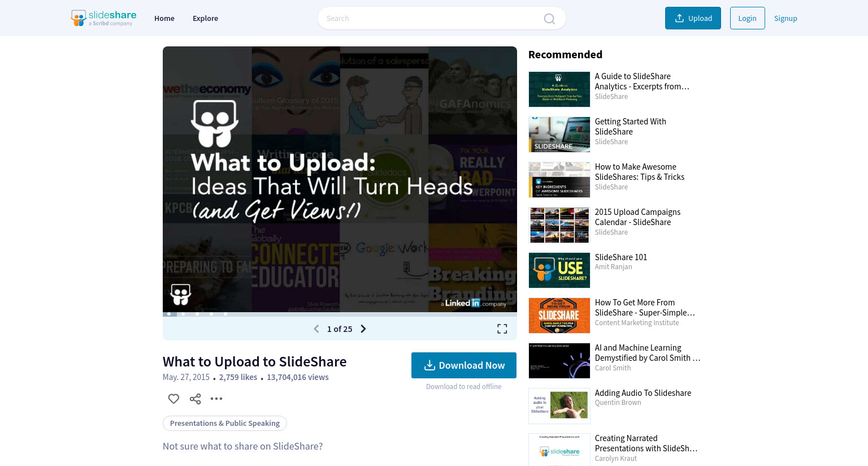Open 'How To Get More From SlideShare' title
Viewport: 868px width, 466px height.
(645, 308)
